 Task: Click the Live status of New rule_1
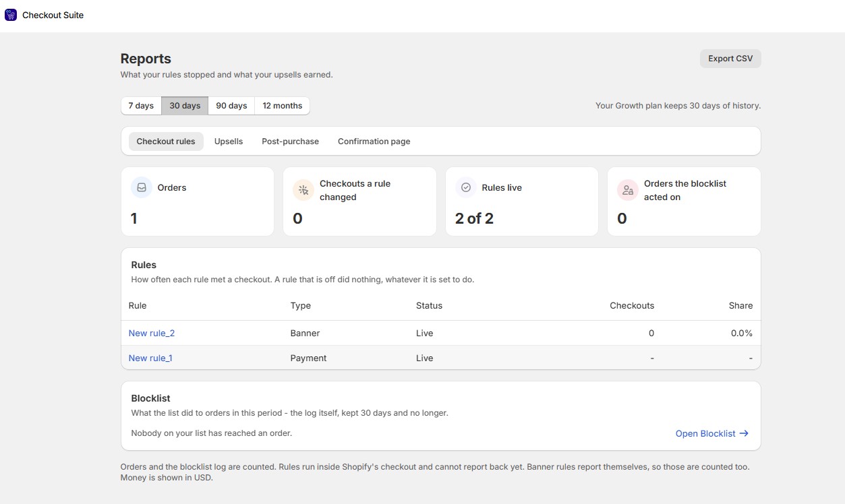coord(425,358)
